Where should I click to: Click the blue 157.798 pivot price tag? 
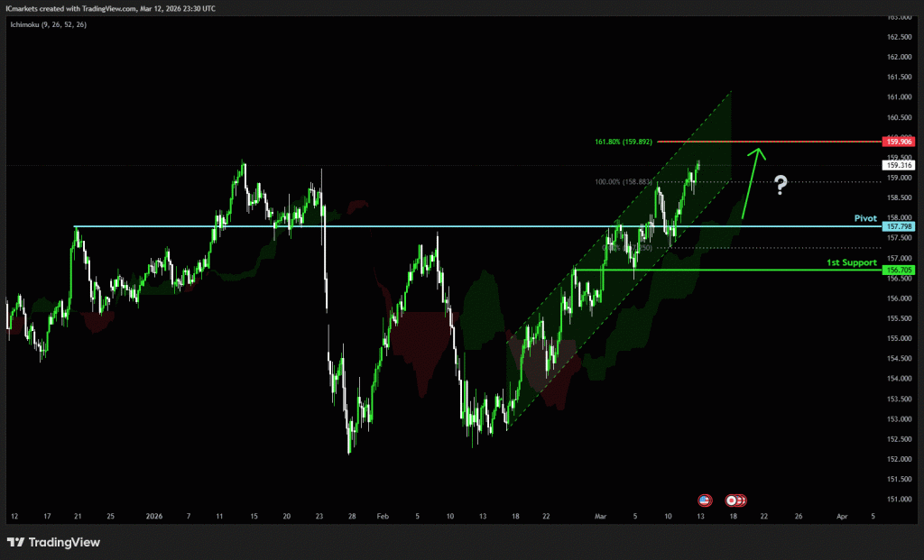click(900, 227)
